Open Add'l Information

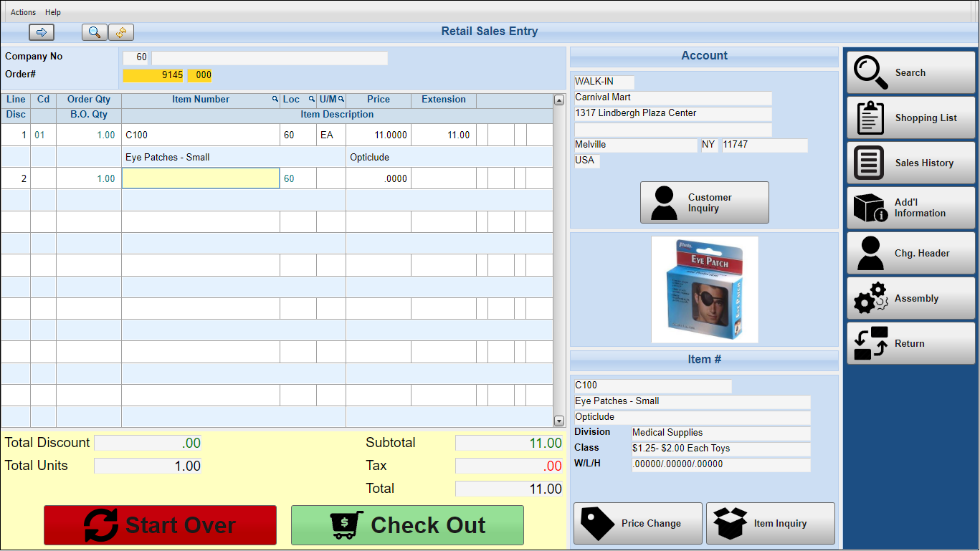(910, 208)
